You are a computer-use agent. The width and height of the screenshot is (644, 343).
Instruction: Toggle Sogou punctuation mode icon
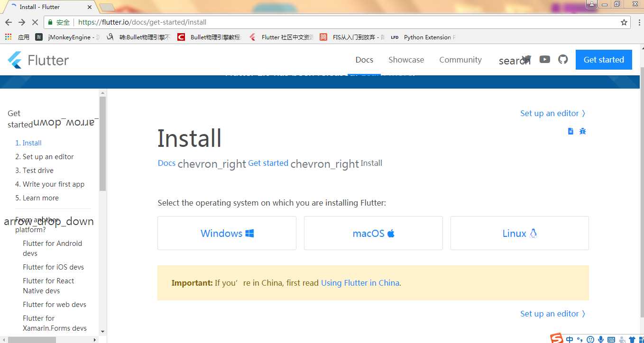click(x=580, y=340)
